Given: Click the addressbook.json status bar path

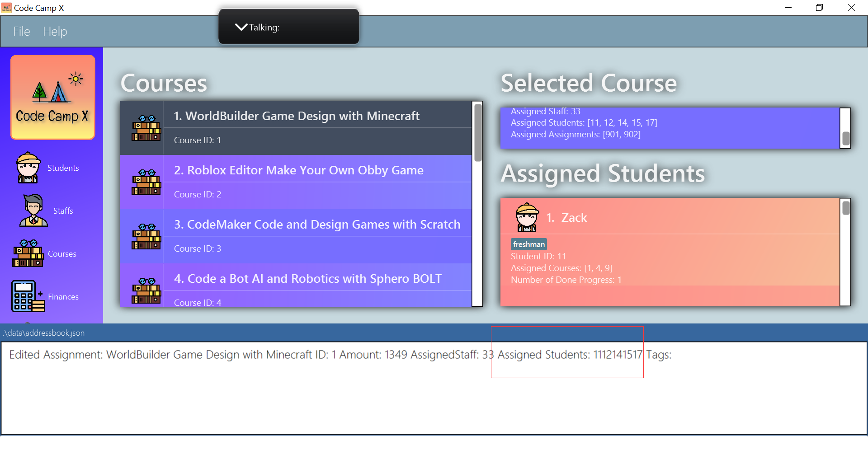Looking at the screenshot, I should click(x=43, y=333).
